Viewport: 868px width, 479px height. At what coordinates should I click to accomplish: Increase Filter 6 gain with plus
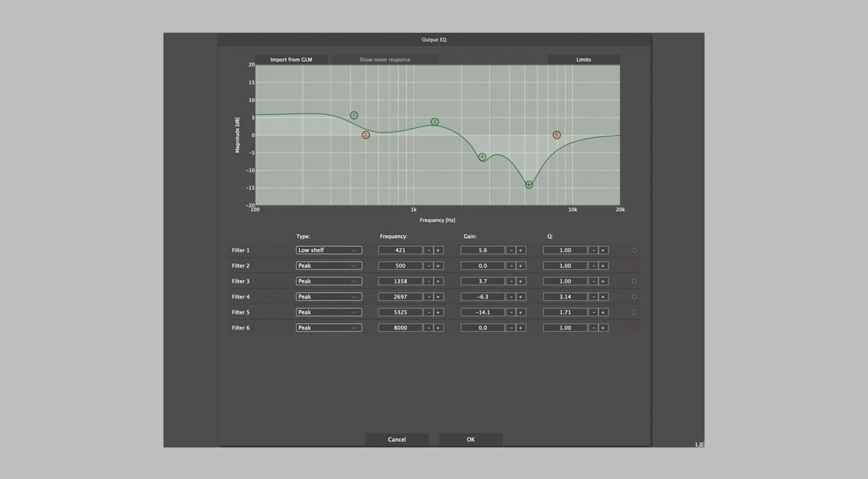click(521, 327)
